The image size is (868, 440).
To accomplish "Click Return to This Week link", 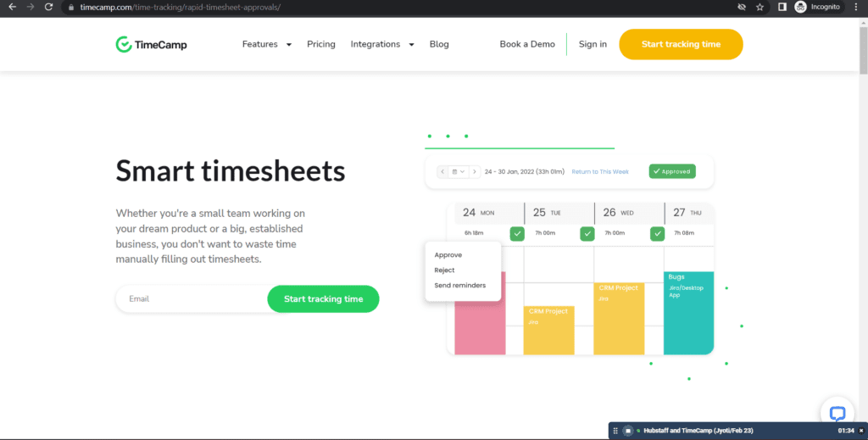I will 600,171.
